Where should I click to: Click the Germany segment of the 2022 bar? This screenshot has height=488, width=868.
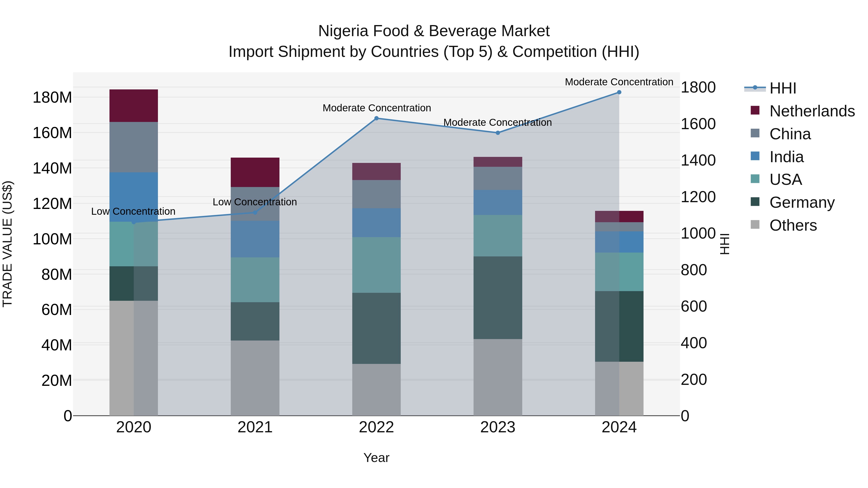click(x=376, y=328)
